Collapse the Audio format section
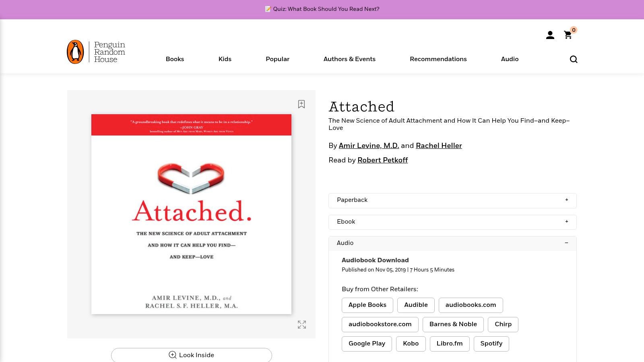Image resolution: width=644 pixels, height=362 pixels. 452,243
